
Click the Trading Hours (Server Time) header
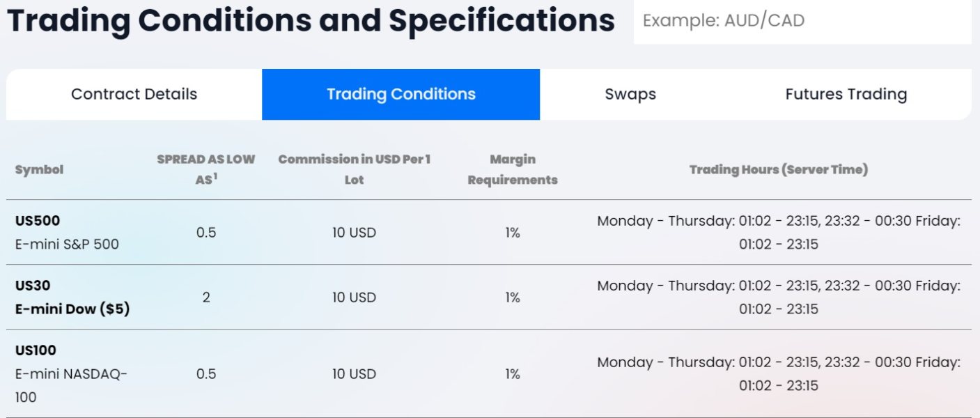[x=778, y=169]
